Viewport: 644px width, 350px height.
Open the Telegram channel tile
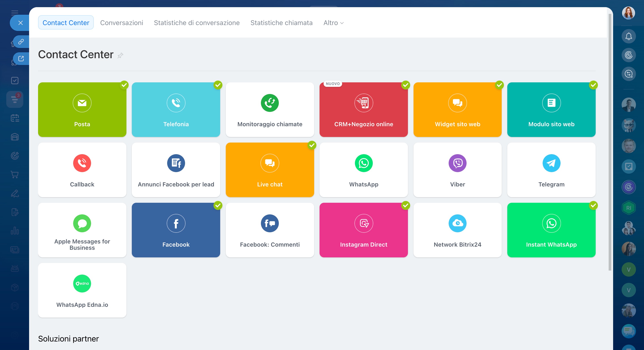(551, 170)
